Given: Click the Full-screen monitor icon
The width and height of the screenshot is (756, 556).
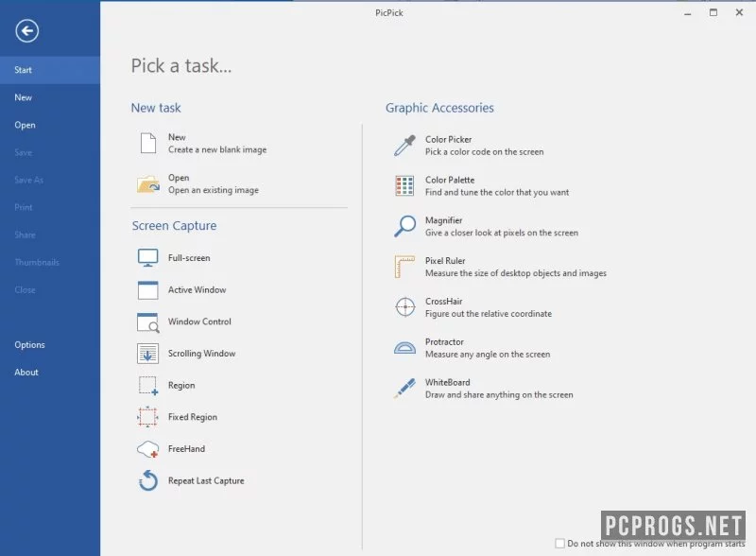Looking at the screenshot, I should point(148,258).
